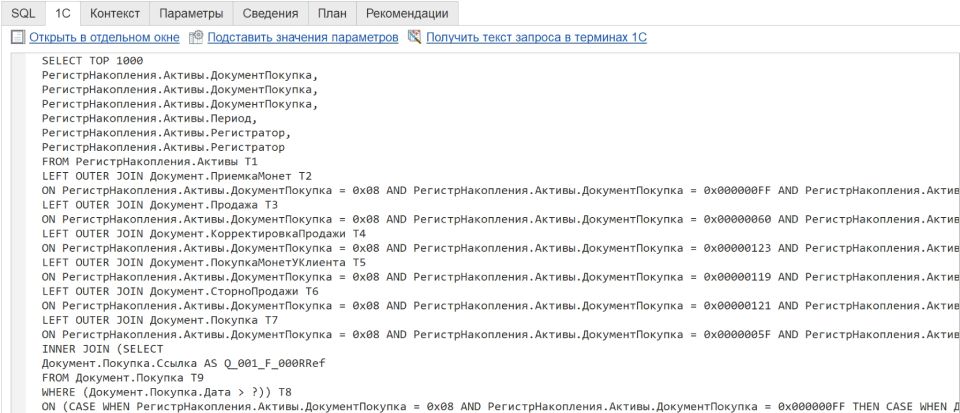960x413 pixels.
Task: Place cursor on 'FROM РегистрНакопления.Активы T1' line
Action: (x=149, y=161)
